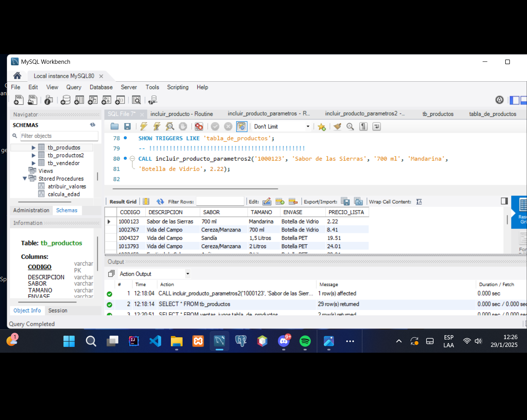Switch to the Session tab
The height and width of the screenshot is (420, 527).
pyautogui.click(x=58, y=310)
